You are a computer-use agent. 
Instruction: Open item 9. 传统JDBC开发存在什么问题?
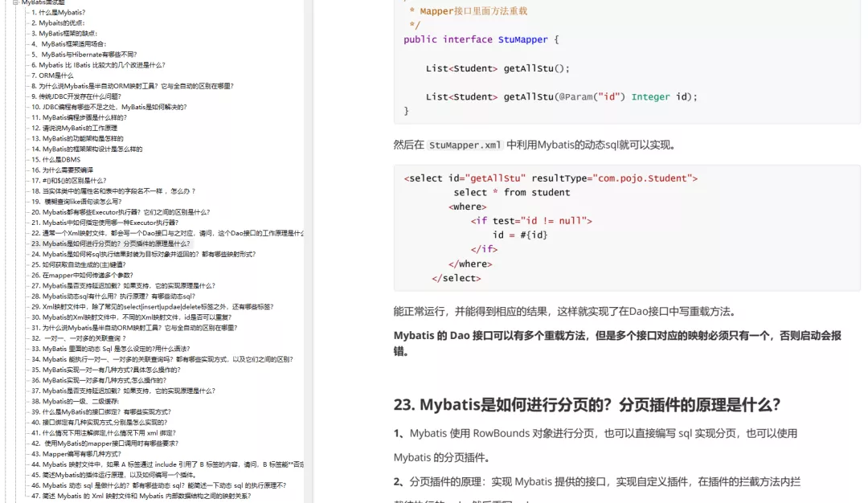pos(76,96)
